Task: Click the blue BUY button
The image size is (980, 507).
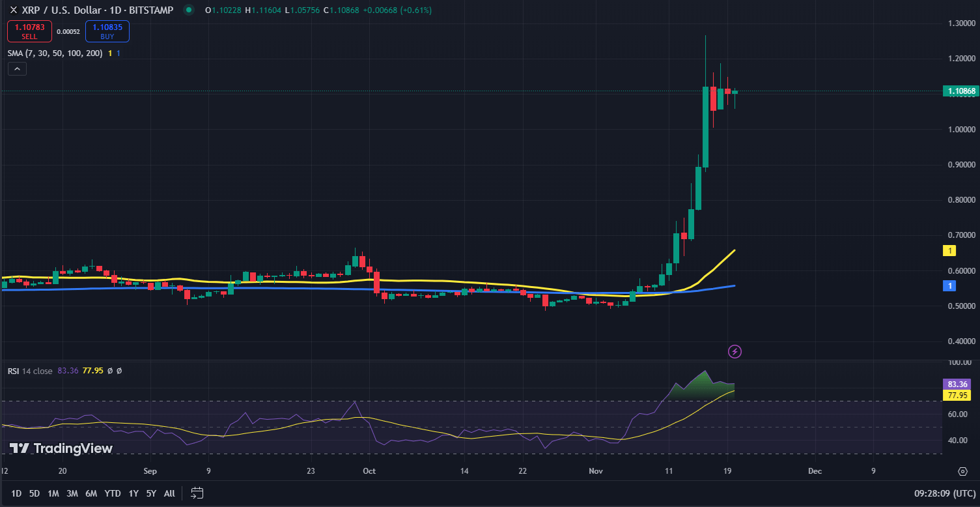Action: coord(107,31)
